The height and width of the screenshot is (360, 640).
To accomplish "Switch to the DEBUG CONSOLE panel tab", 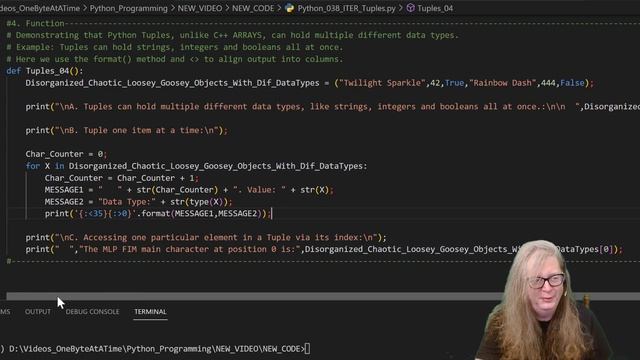I will (93, 311).
